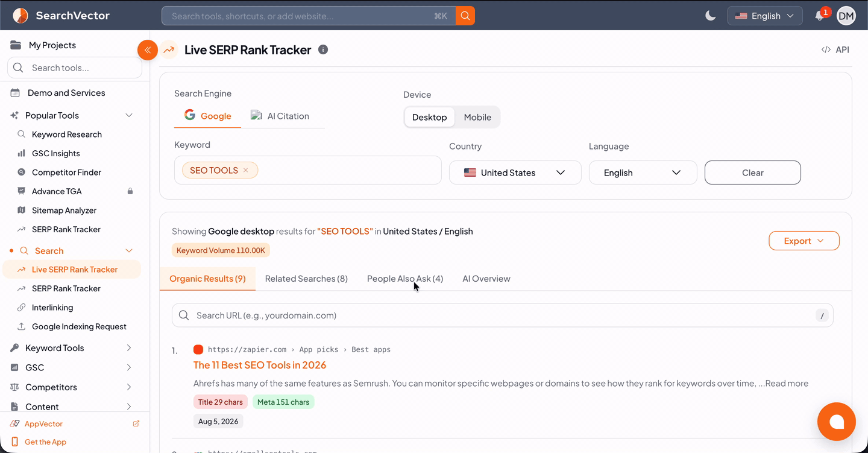Click Read more in zapier result

(787, 383)
